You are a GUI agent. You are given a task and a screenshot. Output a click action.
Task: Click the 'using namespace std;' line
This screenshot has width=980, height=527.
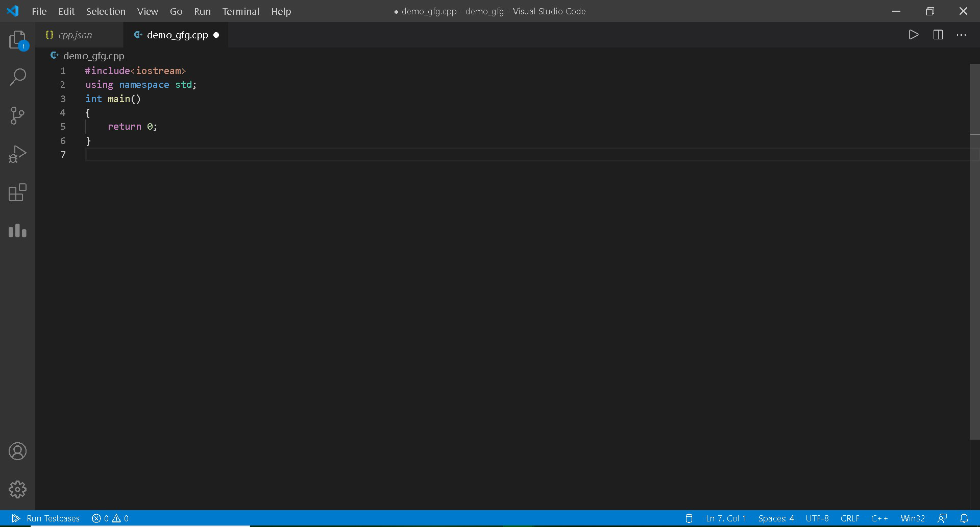point(141,85)
